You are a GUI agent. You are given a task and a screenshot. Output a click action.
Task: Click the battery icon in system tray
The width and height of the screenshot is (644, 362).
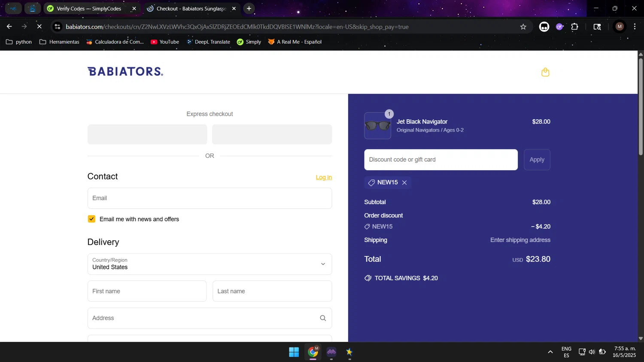click(602, 352)
